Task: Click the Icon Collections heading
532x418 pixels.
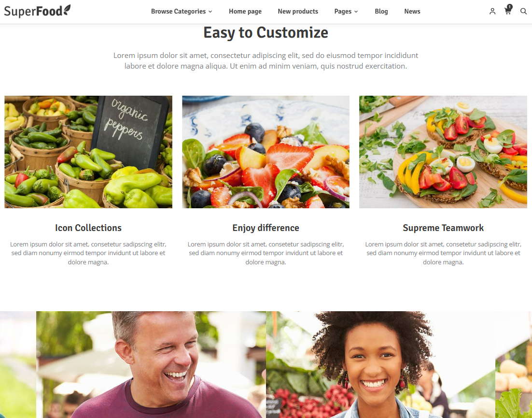Action: 88,228
